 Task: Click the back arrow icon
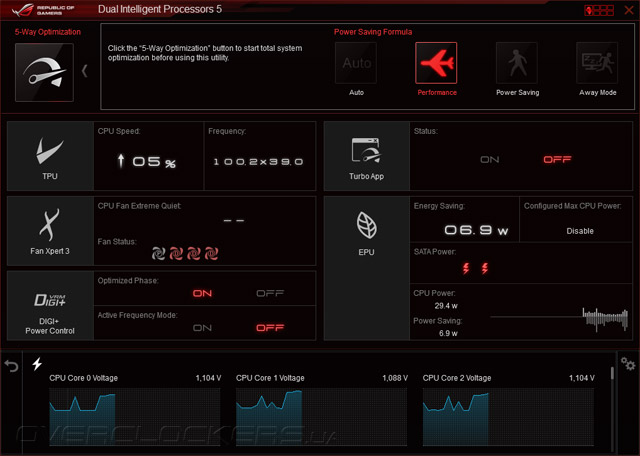tap(11, 365)
